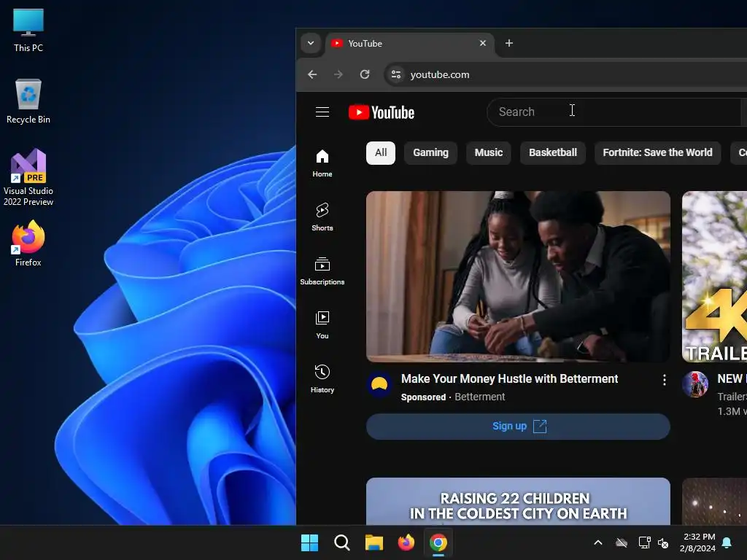Open the You section in sidebar
Image resolution: width=747 pixels, height=560 pixels.
tap(322, 324)
